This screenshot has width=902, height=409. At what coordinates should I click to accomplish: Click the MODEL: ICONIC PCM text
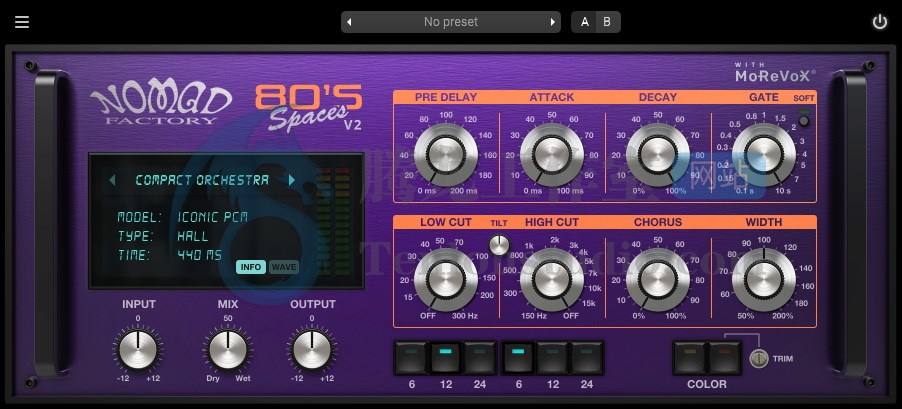[182, 217]
